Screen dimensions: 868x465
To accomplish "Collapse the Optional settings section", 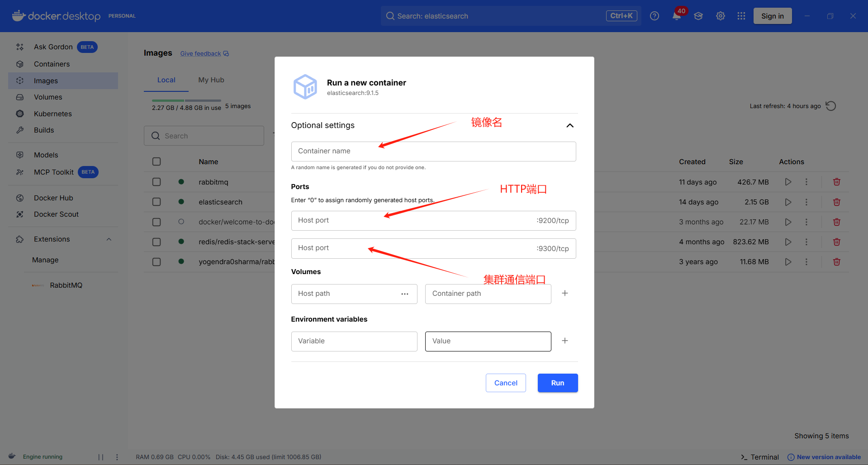I will click(x=569, y=125).
